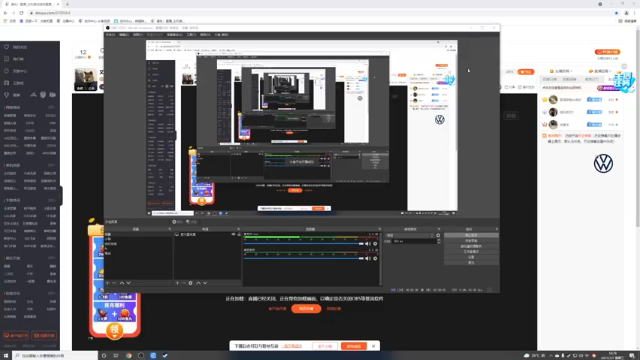Image resolution: width=640 pixels, height=360 pixels.
Task: Click the orange underlined link in bottom popup
Action: point(292,346)
